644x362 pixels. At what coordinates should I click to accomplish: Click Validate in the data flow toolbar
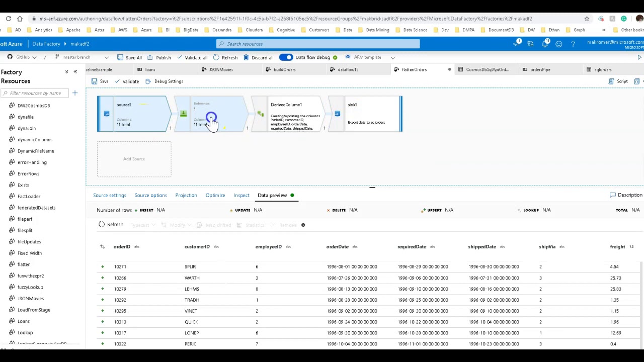click(x=127, y=81)
